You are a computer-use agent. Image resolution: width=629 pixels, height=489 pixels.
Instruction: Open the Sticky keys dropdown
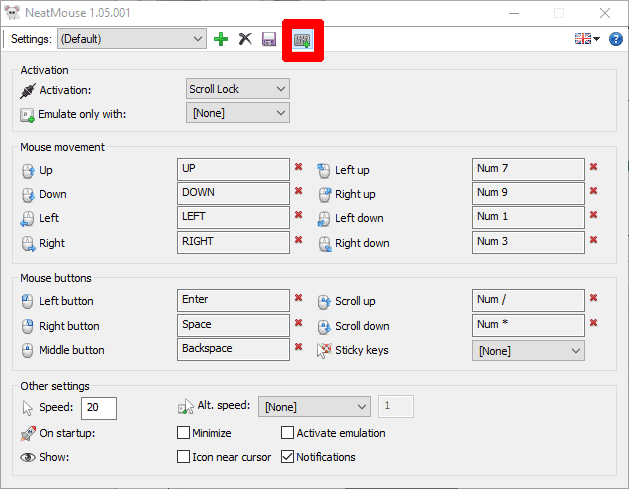[528, 351]
